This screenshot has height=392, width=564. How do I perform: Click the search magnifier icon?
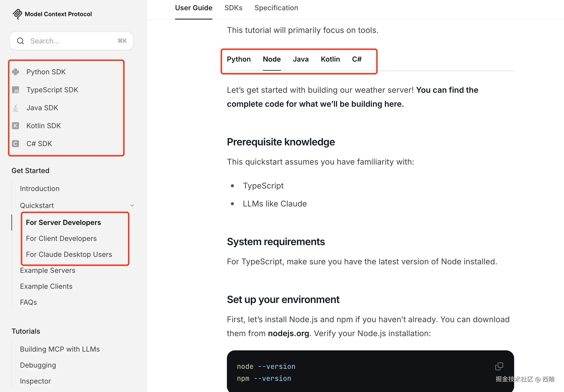20,41
